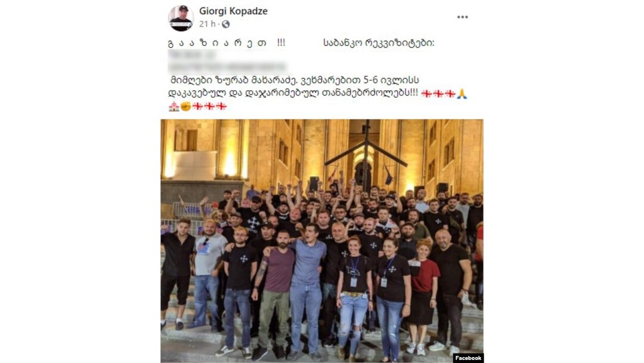Click the public audience globe icon
This screenshot has height=363, width=644.
(x=226, y=24)
